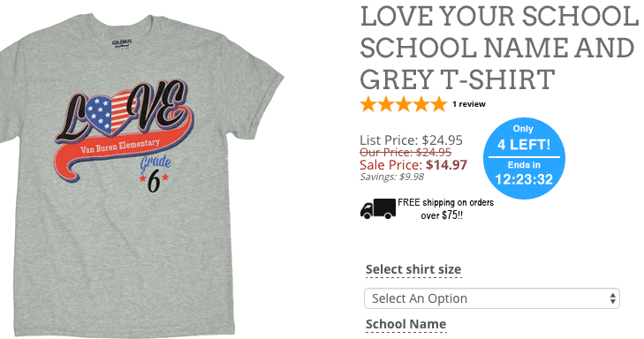The height and width of the screenshot is (339, 644).
Task: Open the Select An Option dropdown
Action: pyautogui.click(x=492, y=298)
